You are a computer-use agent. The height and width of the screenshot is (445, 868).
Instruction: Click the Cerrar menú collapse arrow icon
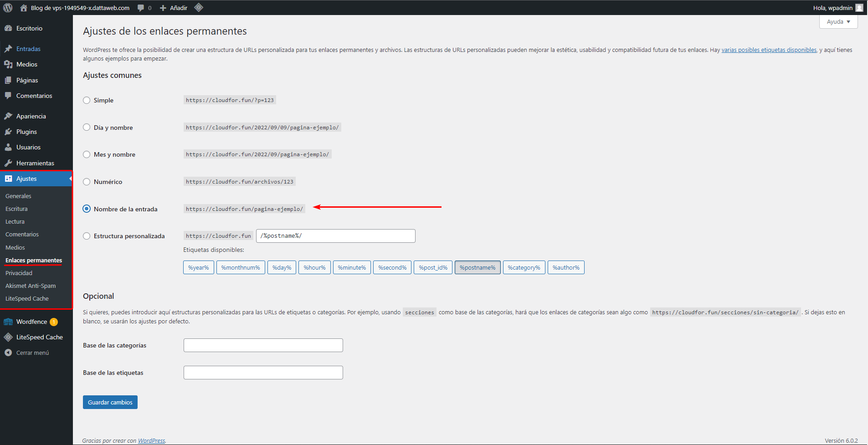(8, 353)
